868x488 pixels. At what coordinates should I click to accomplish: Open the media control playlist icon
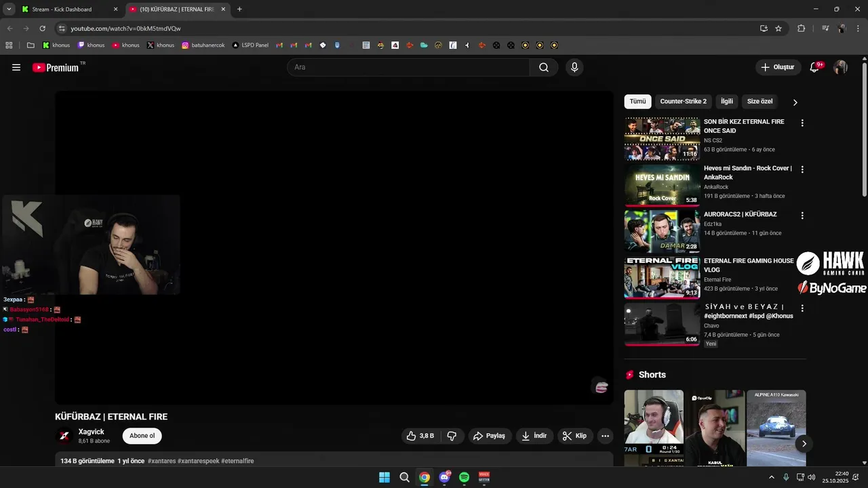coord(825,28)
